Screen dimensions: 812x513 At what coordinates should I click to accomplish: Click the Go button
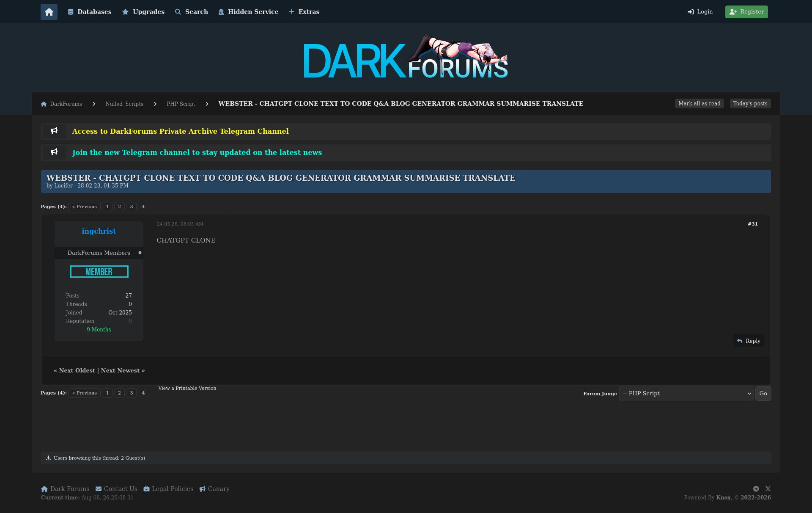click(763, 394)
